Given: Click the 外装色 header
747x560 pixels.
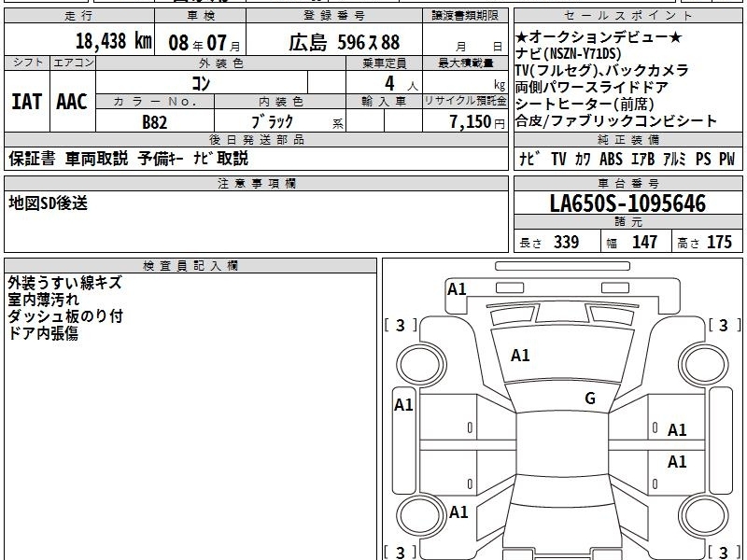Looking at the screenshot, I should click(x=221, y=63).
